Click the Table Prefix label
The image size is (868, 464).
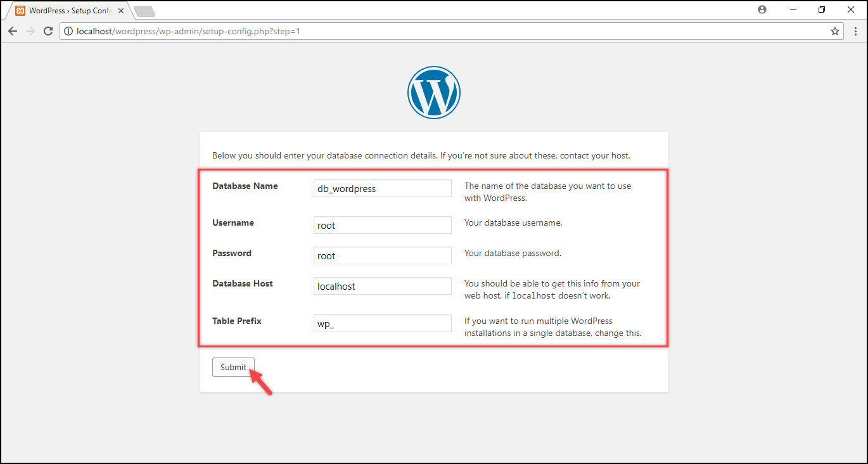[x=237, y=321]
